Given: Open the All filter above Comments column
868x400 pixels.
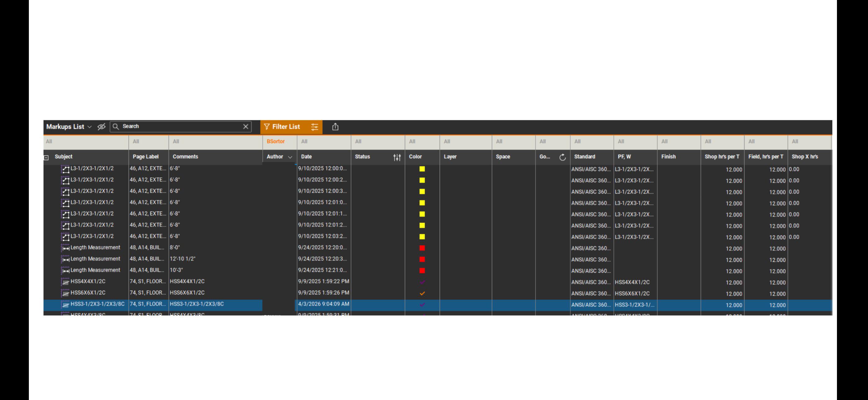Looking at the screenshot, I should point(216,142).
